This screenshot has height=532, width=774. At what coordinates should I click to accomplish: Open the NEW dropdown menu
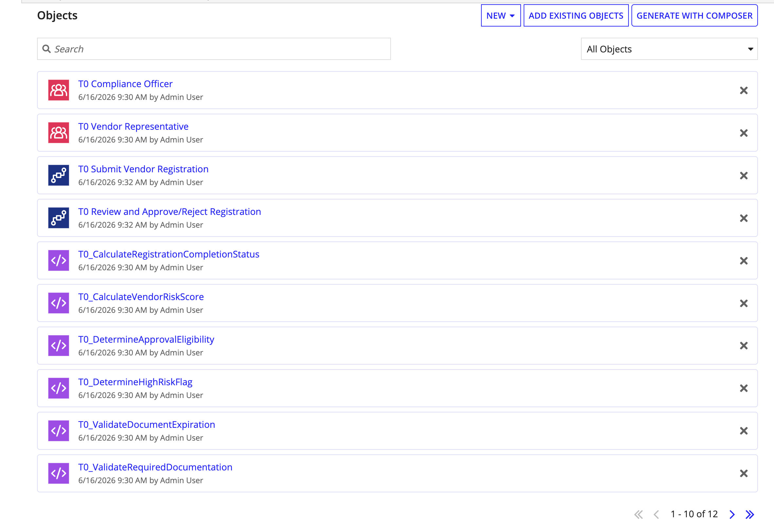[x=501, y=15]
